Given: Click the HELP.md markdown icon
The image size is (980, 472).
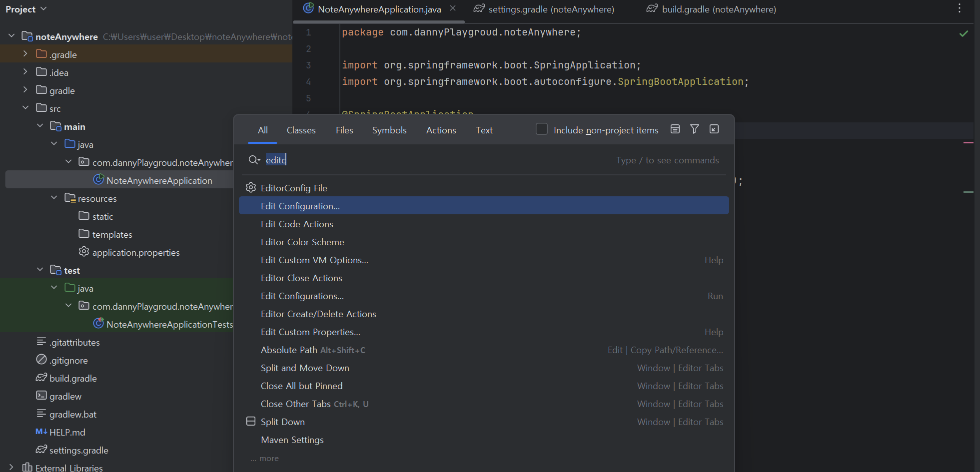Looking at the screenshot, I should (41, 432).
